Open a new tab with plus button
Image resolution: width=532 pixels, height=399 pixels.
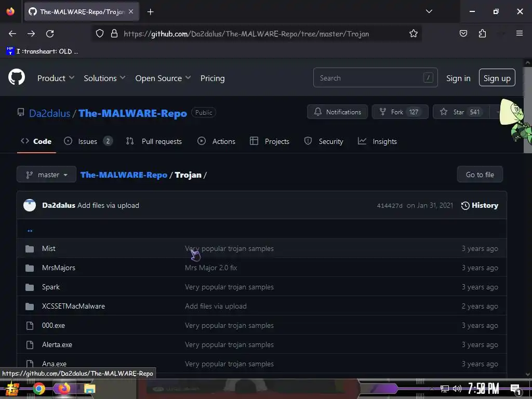pos(150,12)
